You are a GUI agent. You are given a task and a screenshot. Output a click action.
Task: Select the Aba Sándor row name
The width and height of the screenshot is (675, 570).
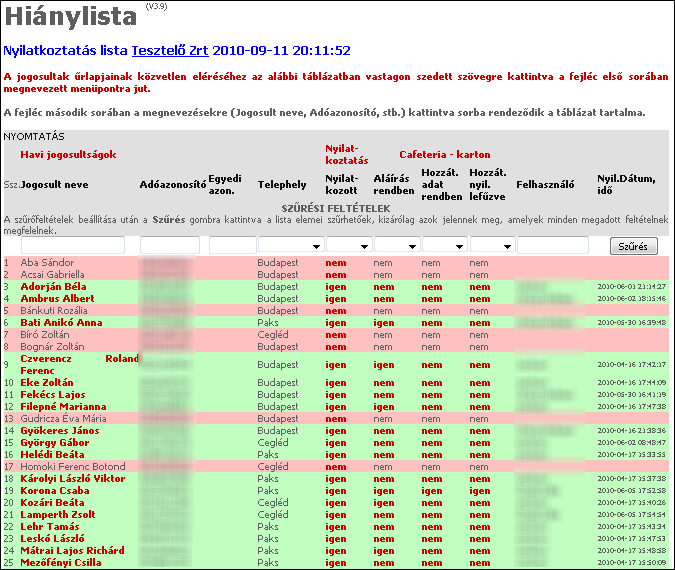(x=47, y=263)
